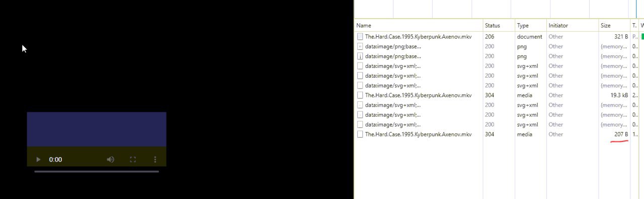Select the document request with status 206
Image resolution: width=644 pixels, height=199 pixels.
(499, 37)
